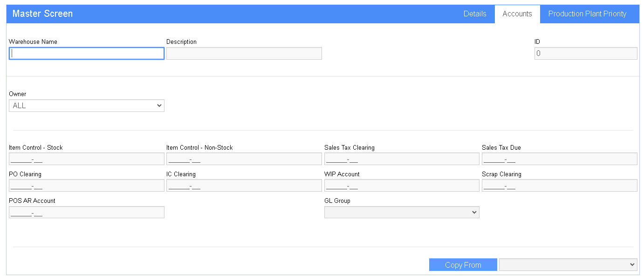
Task: Click the Description text field
Action: [x=244, y=54]
